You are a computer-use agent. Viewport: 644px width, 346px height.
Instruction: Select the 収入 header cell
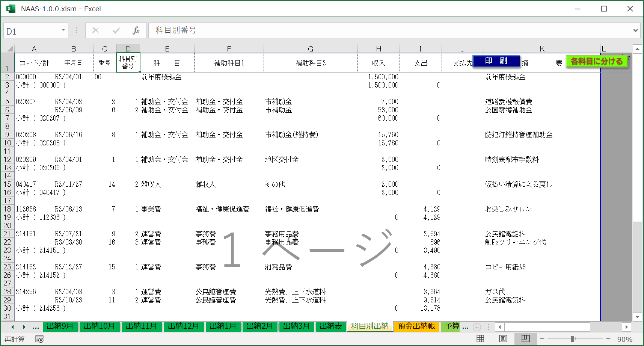tap(379, 63)
